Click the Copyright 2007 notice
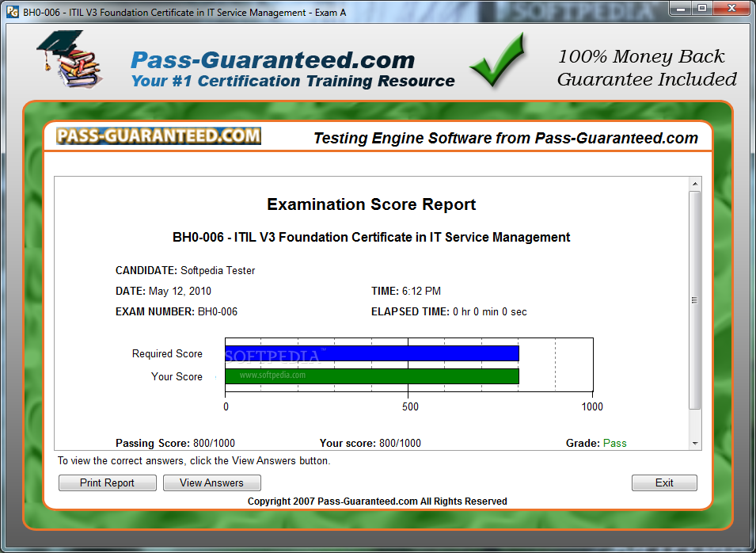This screenshot has height=553, width=756. (x=377, y=502)
